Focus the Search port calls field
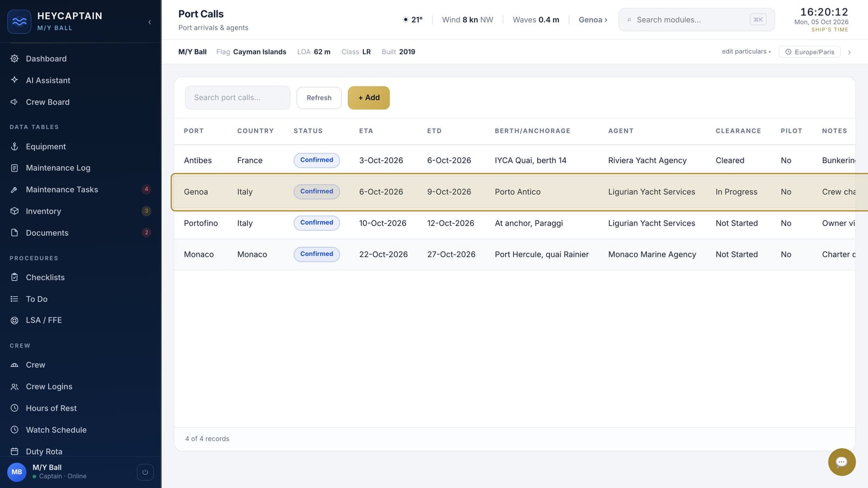Viewport: 868px width, 488px height. pyautogui.click(x=238, y=98)
